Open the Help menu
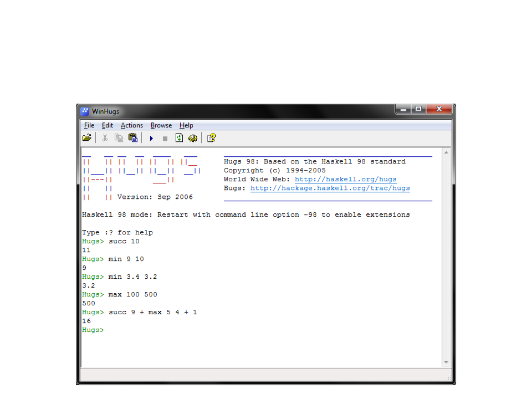Image resolution: width=532 pixels, height=399 pixels. pyautogui.click(x=186, y=125)
